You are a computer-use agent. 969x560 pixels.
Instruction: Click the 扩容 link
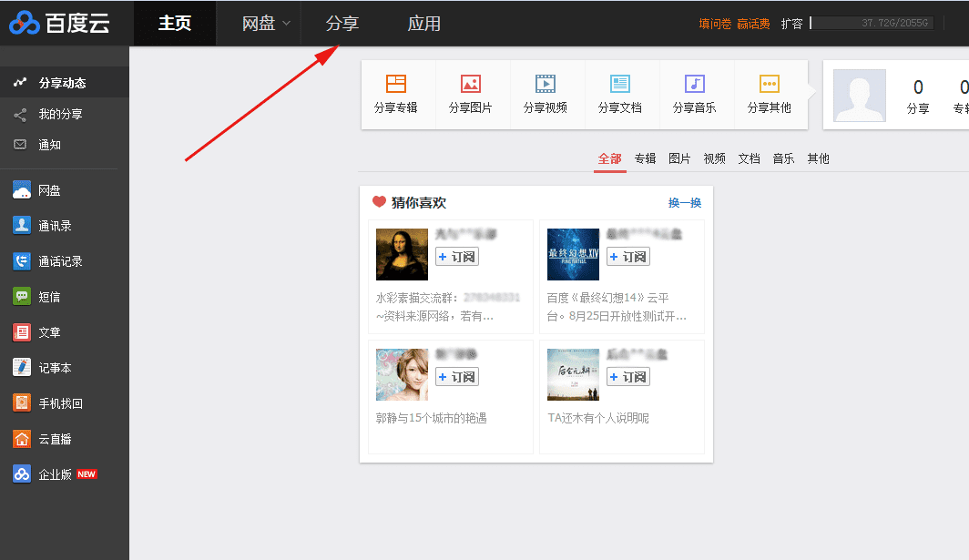(791, 24)
